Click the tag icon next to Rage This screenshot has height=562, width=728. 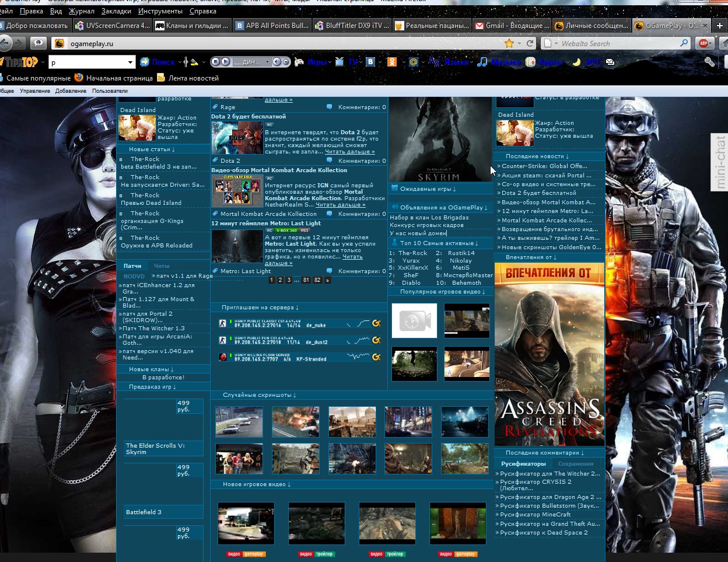pyautogui.click(x=215, y=107)
